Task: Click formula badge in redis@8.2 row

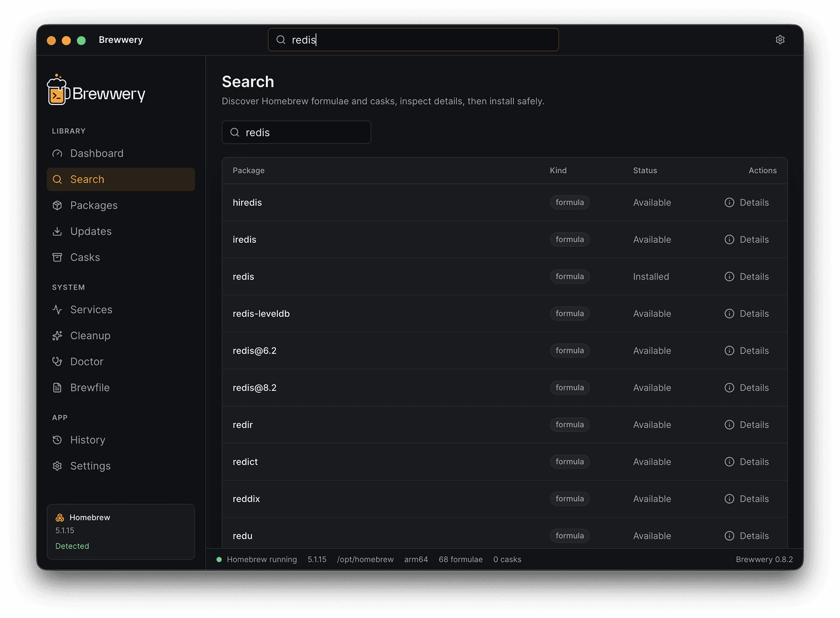Action: [x=570, y=388]
